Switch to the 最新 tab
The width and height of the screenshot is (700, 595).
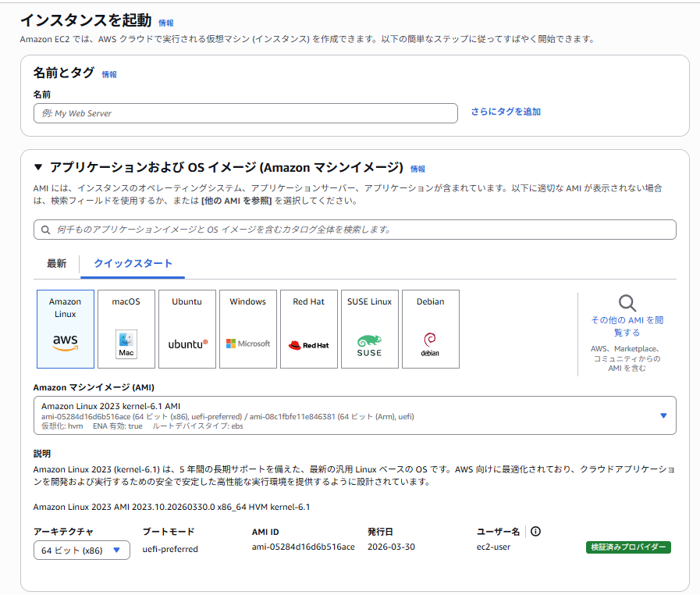56,264
